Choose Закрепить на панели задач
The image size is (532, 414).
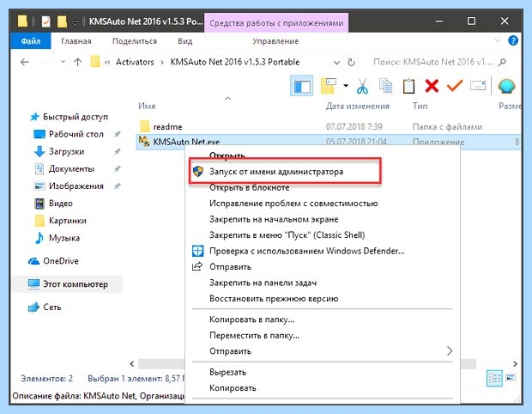[x=263, y=283]
